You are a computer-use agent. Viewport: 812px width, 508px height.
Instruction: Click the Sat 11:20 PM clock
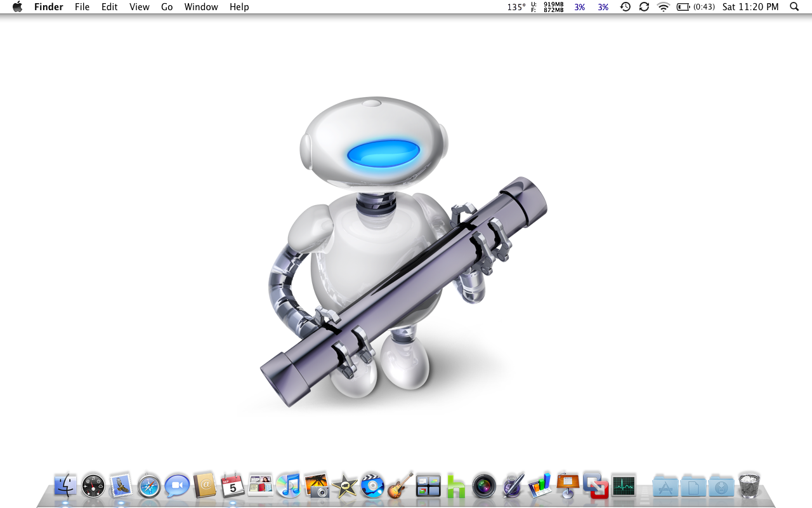click(x=750, y=7)
